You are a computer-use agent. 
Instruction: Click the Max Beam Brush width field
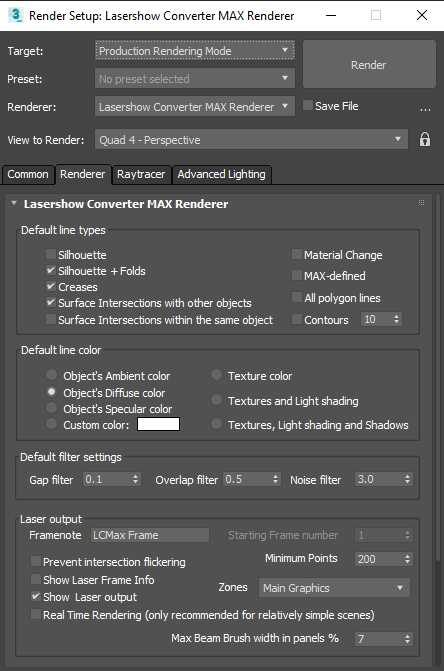pyautogui.click(x=379, y=639)
